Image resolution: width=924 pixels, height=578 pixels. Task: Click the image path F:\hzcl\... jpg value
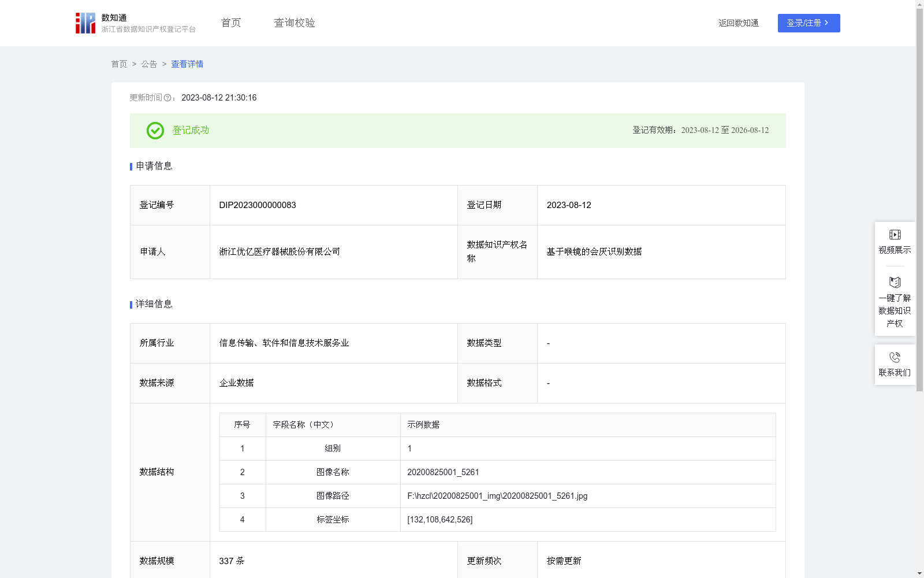[497, 496]
